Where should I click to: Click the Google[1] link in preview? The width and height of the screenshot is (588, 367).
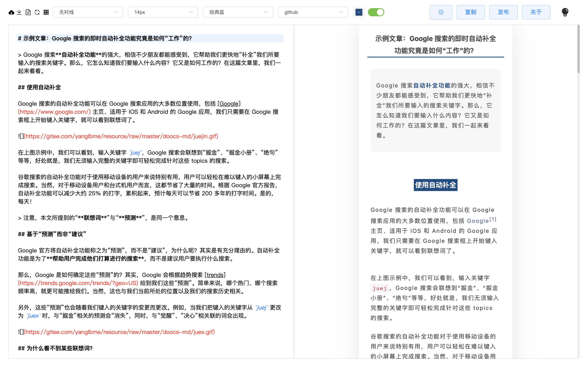(478, 221)
